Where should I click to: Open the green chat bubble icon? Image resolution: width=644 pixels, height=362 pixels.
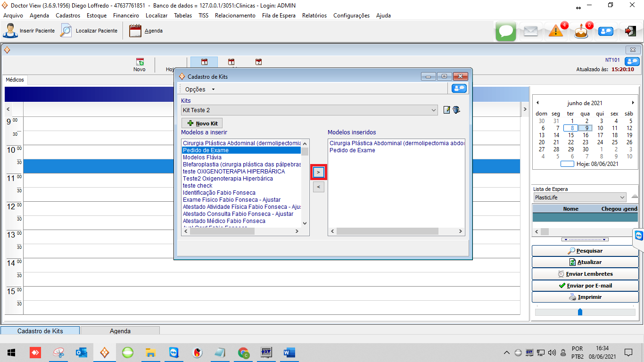coord(506,32)
